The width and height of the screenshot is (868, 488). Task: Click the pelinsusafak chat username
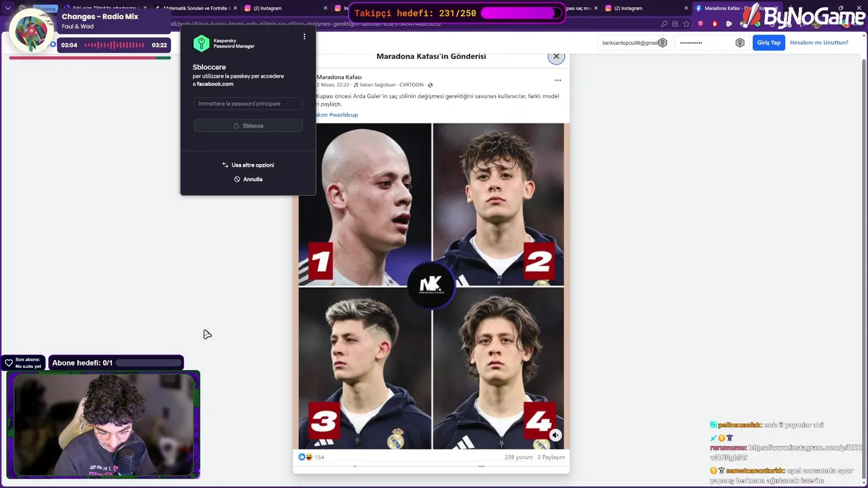click(740, 425)
